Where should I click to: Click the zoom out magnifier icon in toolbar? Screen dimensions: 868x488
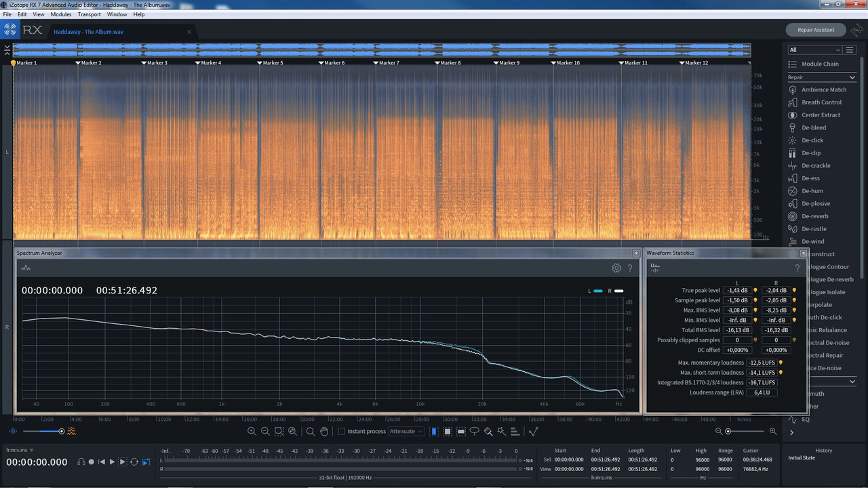[265, 431]
